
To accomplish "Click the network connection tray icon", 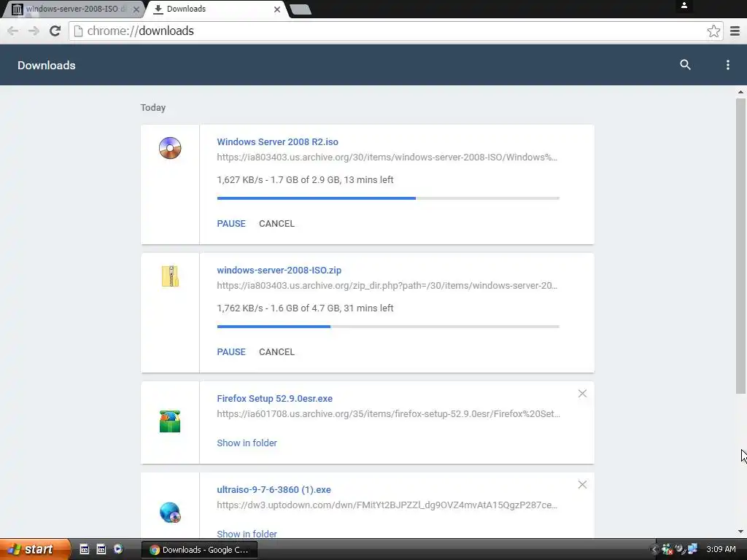I will point(693,549).
